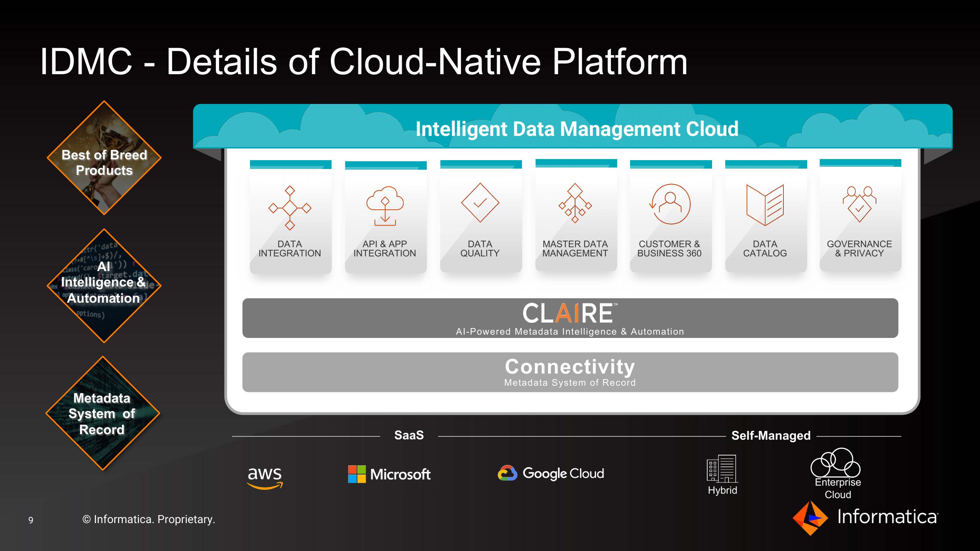Click the Master Data Management hierarchy icon
This screenshot has width=980, height=551.
coord(575,203)
